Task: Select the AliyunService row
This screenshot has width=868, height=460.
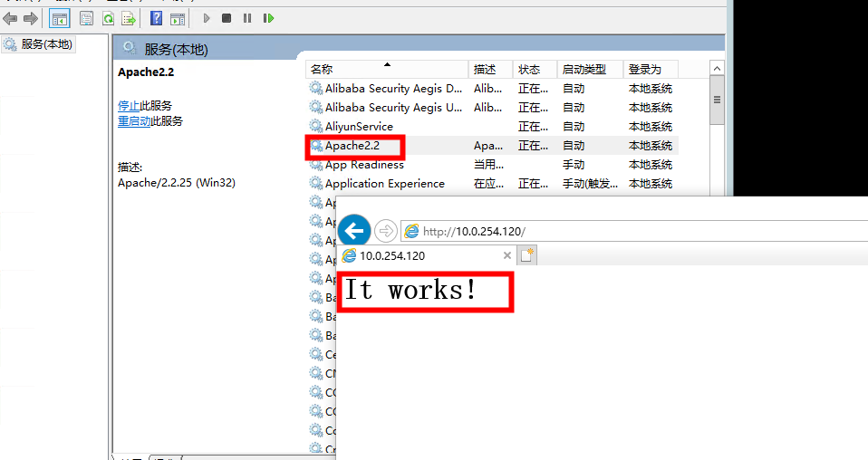Action: pos(492,126)
